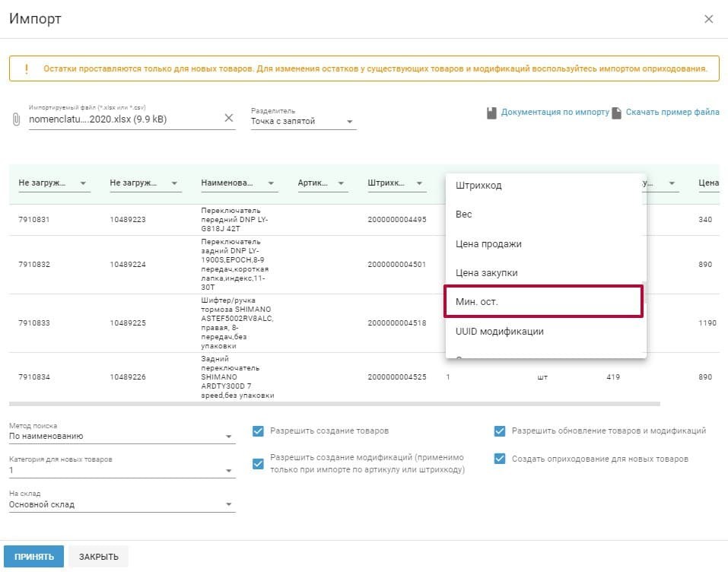Click cell 10489225

128,323
